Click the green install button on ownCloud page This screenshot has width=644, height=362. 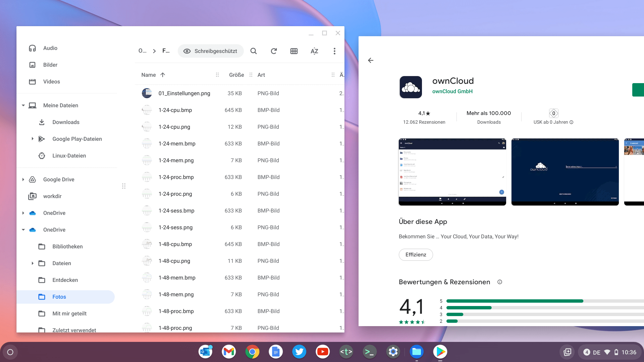[638, 90]
